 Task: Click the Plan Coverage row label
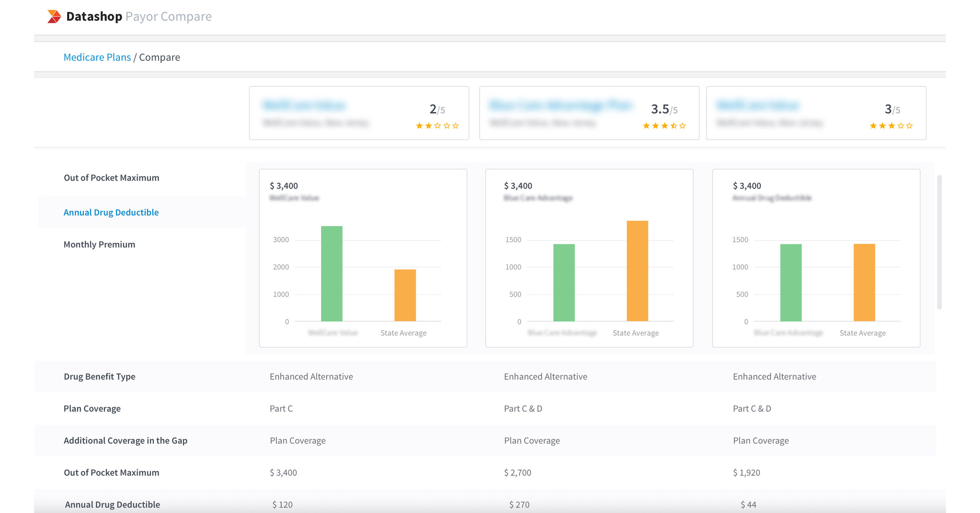pos(92,409)
